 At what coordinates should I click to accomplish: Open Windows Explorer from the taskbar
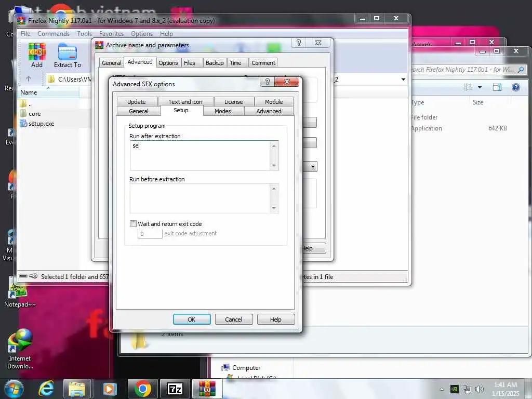pos(77,389)
